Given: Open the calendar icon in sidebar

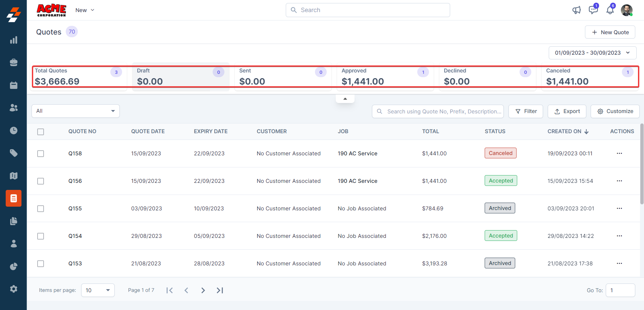Looking at the screenshot, I should coord(13,85).
